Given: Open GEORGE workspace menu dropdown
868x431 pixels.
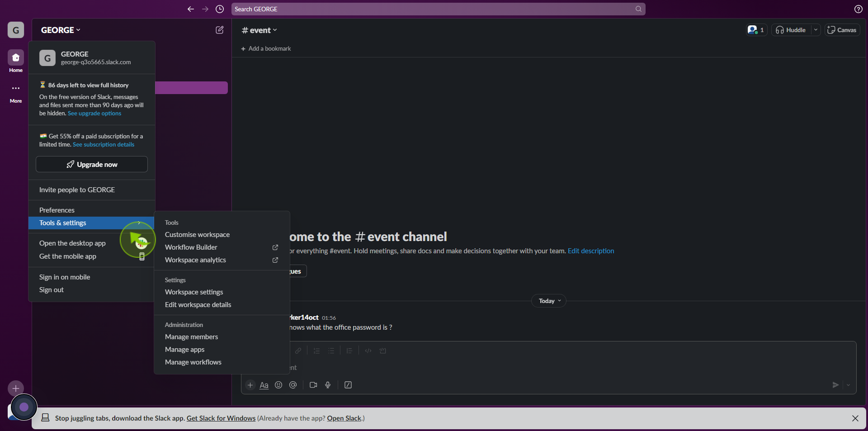Looking at the screenshot, I should pyautogui.click(x=61, y=30).
